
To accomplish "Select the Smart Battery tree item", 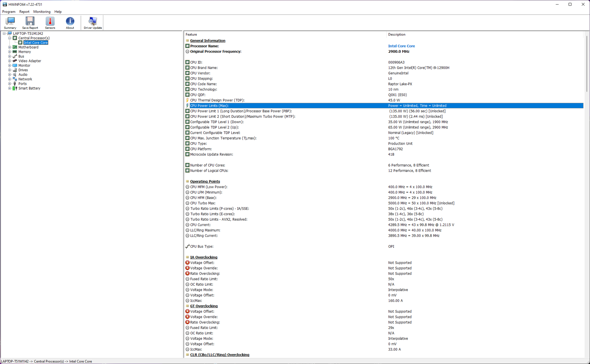I will pos(29,88).
